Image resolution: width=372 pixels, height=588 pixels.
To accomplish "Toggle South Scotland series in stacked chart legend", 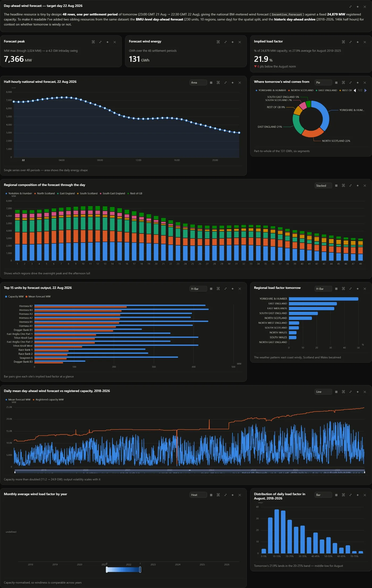I will click(x=87, y=193).
